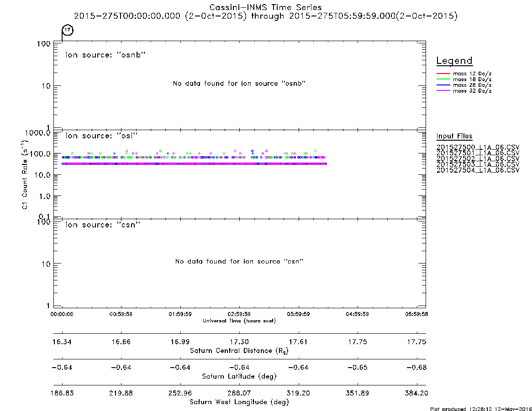Click the circled 17 marker above the plot
532x411 pixels.
68,30
